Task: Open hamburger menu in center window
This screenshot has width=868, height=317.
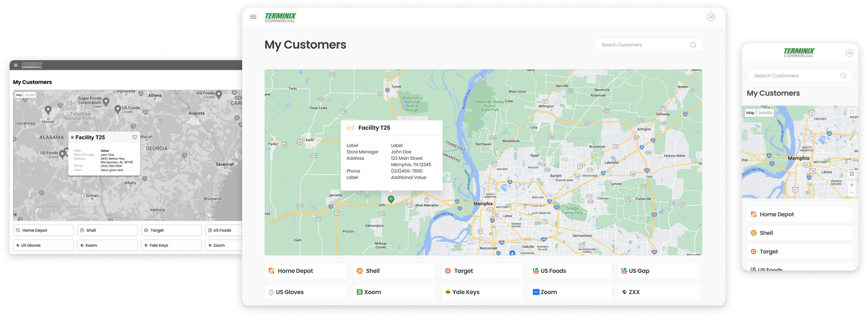Action: (x=253, y=17)
